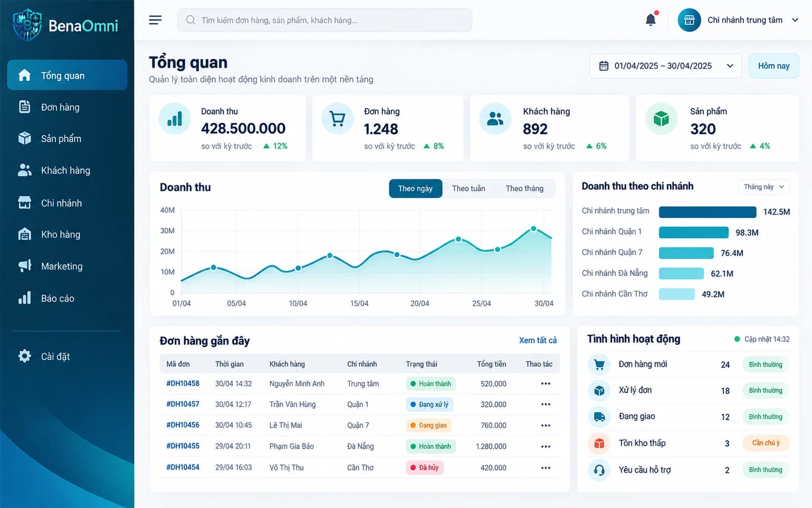Open the hamburger menu icon
This screenshot has height=508, width=812.
(155, 20)
